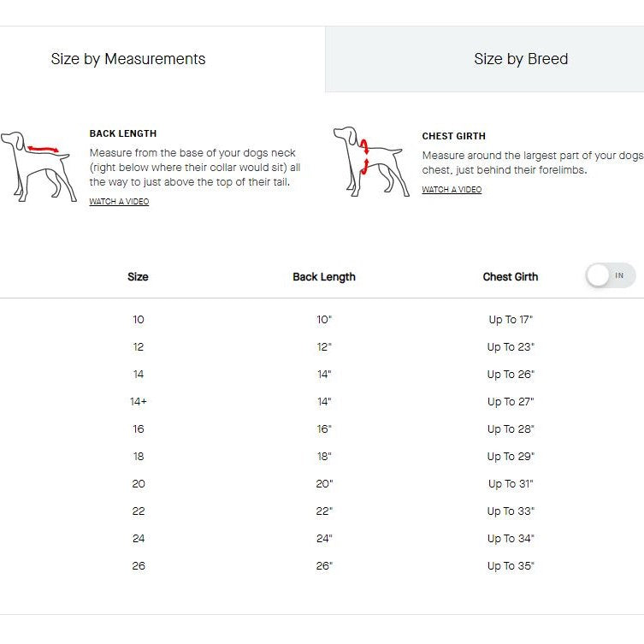Open Watch a Video under Chest Girth
Screen dimensions: 644x644
[452, 190]
